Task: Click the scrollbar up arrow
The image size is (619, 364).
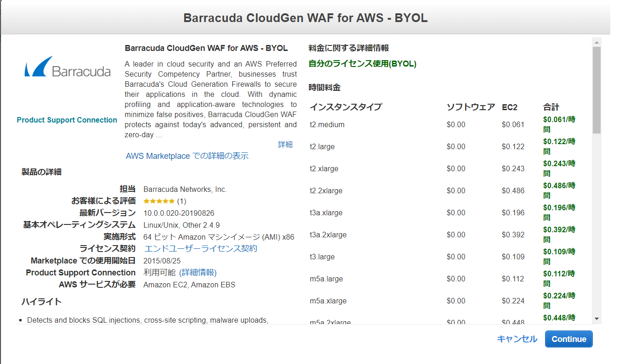Action: pyautogui.click(x=596, y=43)
